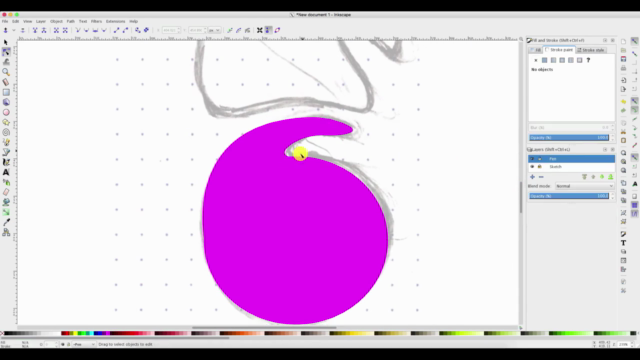Choose the Tweak tool

(x=6, y=62)
